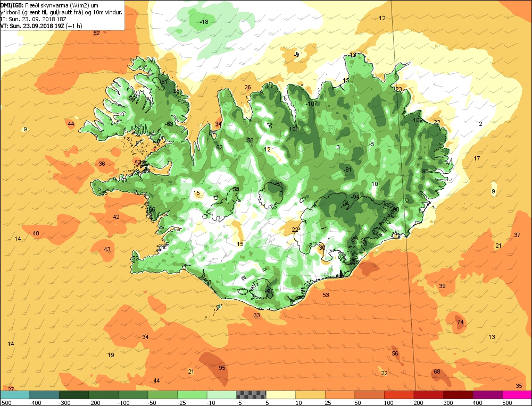
Task: Click the '-18' value in the northern green patch
Action: (204, 22)
